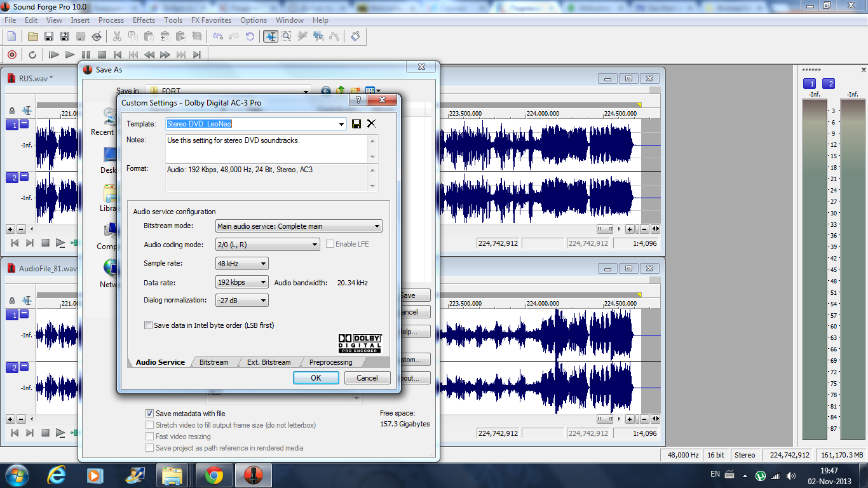
Task: Click Go to End in main transport bar
Action: 197,55
